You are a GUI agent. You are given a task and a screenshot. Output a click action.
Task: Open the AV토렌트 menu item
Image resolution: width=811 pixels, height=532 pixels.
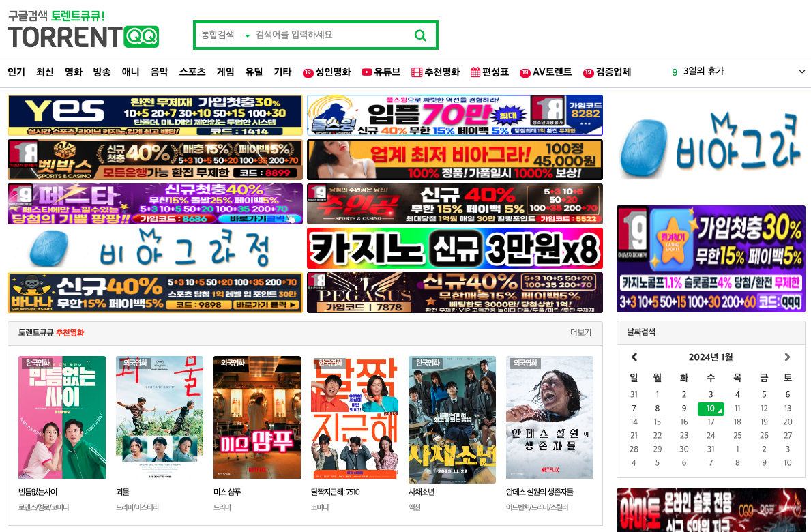tap(546, 72)
